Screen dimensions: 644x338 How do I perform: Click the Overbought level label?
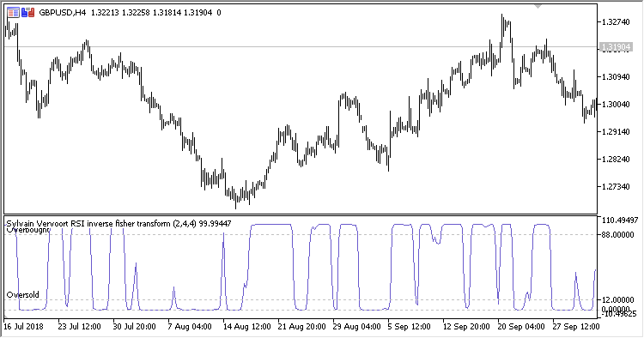28,230
